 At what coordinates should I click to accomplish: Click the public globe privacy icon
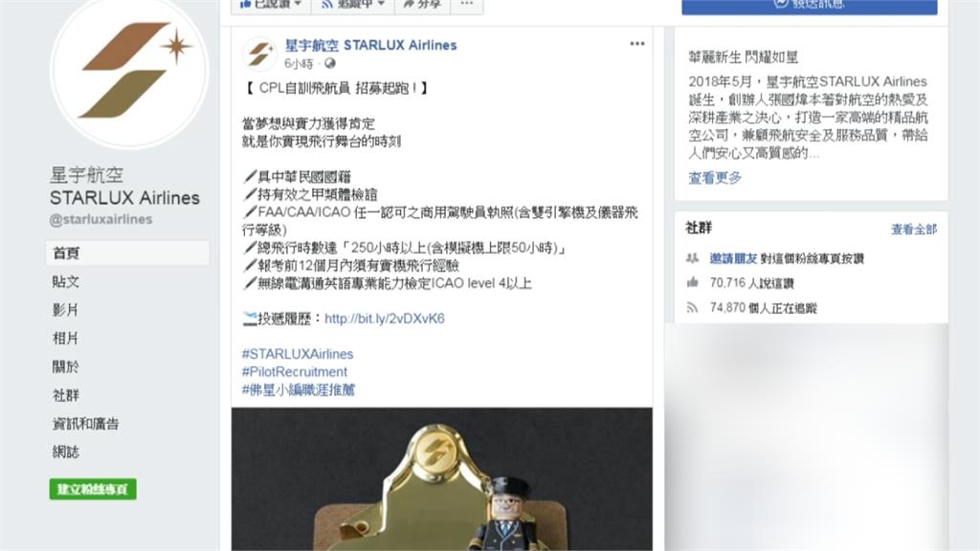pos(330,63)
